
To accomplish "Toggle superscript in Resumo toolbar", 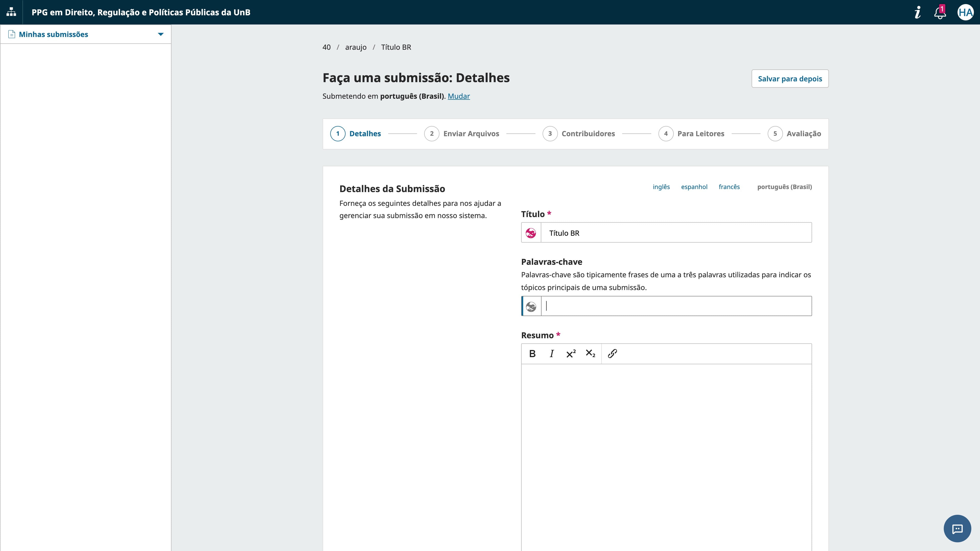I will pos(571,354).
